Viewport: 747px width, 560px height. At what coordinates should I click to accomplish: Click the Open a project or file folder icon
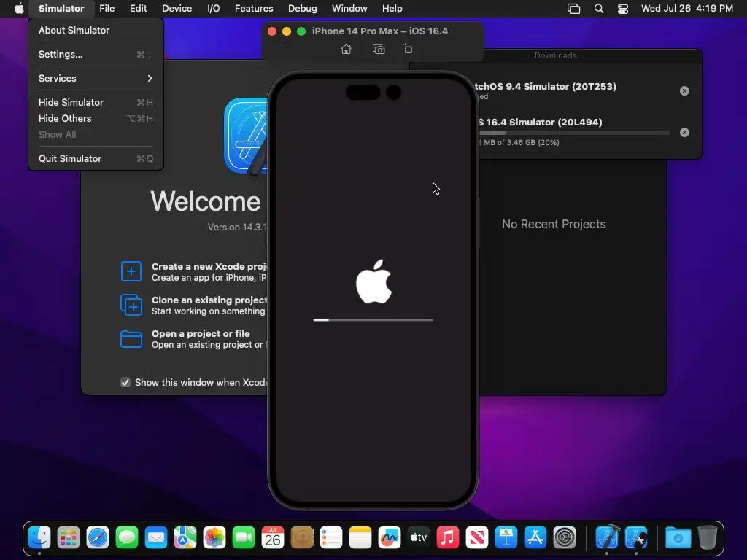click(131, 339)
